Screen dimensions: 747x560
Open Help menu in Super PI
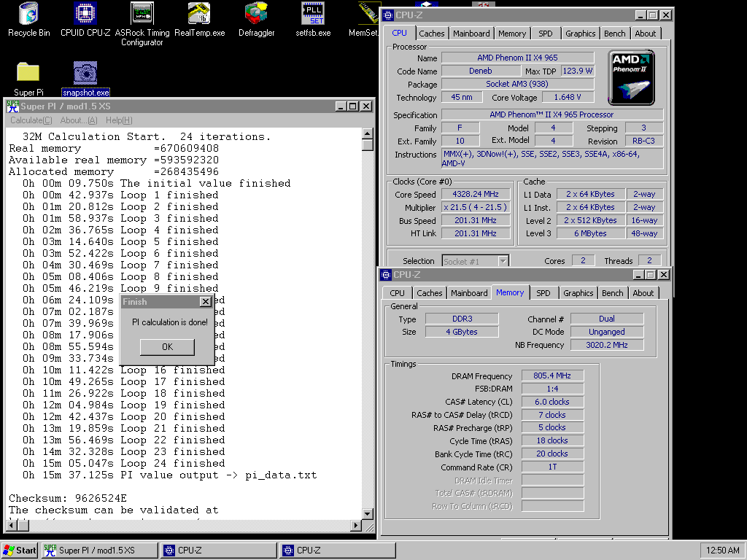pos(119,120)
